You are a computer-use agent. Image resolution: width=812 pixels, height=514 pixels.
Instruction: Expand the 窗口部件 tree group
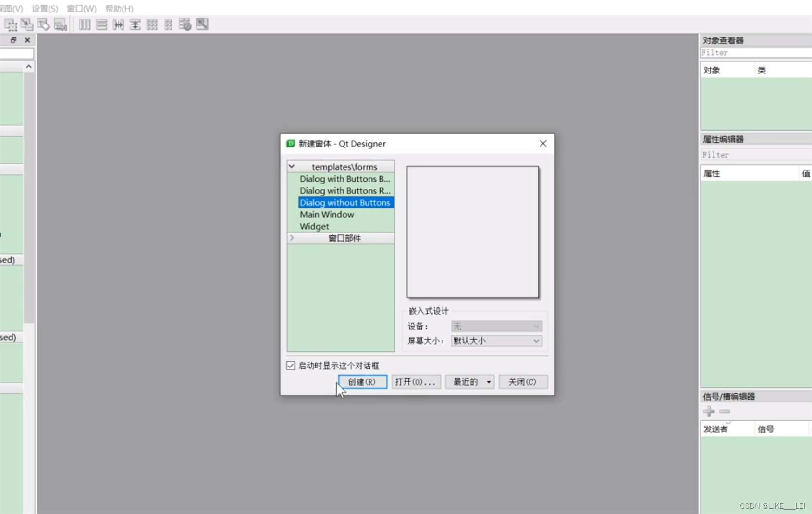pyautogui.click(x=292, y=238)
